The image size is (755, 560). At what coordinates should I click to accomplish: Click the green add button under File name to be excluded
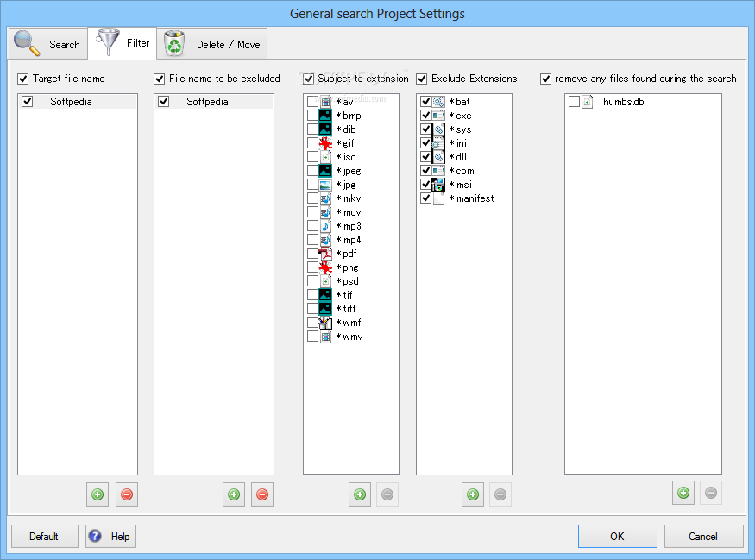pyautogui.click(x=234, y=494)
